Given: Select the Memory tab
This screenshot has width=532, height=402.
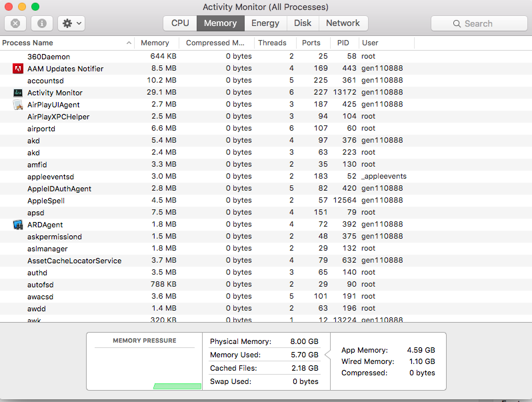Looking at the screenshot, I should tap(221, 23).
